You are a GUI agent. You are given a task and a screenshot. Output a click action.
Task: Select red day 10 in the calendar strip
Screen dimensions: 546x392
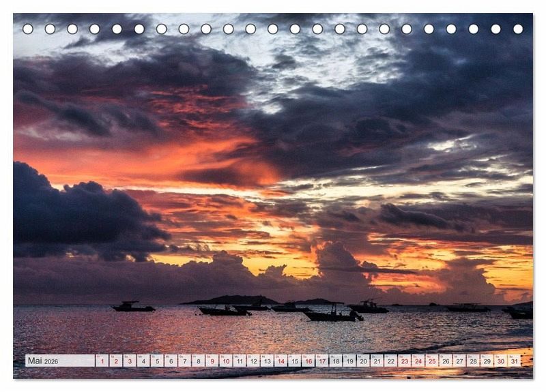pyautogui.click(x=226, y=361)
